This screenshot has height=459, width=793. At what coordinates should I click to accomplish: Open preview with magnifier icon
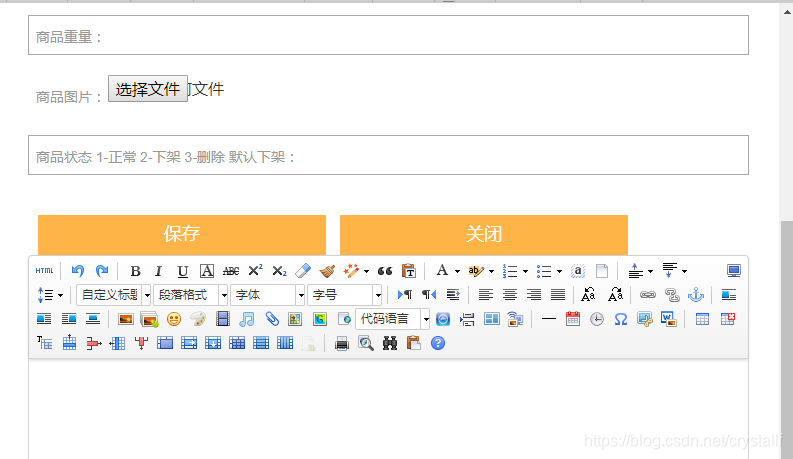(366, 344)
